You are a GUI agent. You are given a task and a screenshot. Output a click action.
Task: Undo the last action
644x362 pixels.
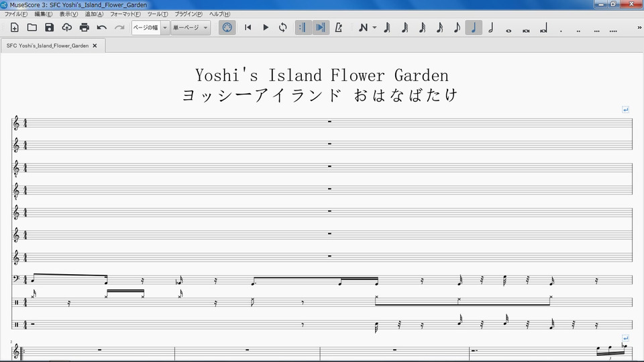[x=101, y=27]
